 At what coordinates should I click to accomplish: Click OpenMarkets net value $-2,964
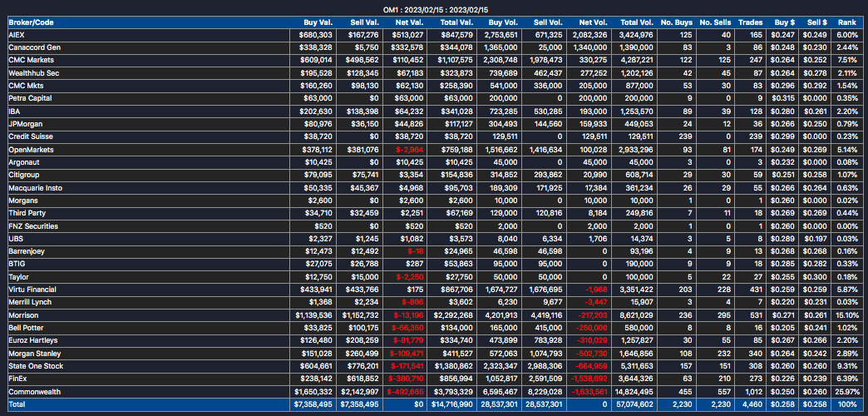pos(410,150)
